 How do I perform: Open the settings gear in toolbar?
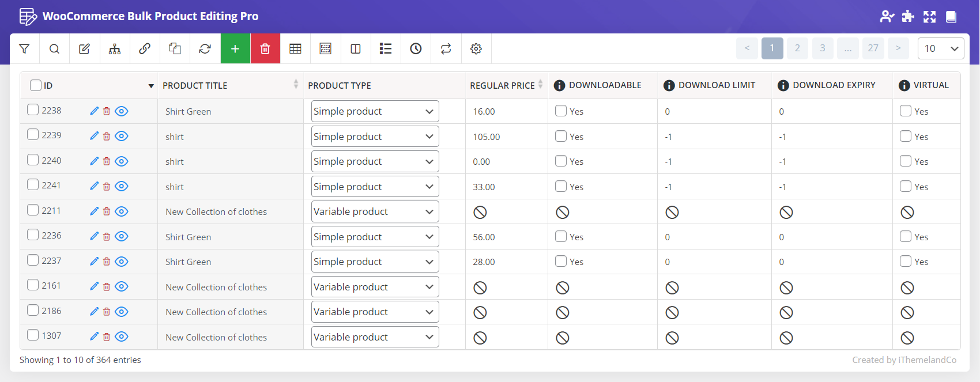pos(476,49)
